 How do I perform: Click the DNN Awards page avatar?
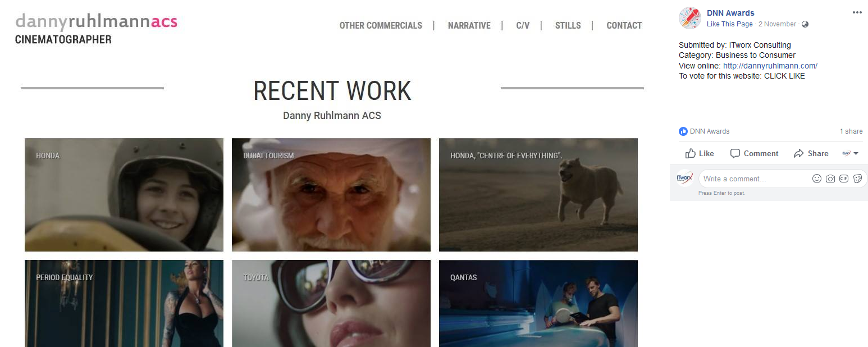tap(689, 18)
